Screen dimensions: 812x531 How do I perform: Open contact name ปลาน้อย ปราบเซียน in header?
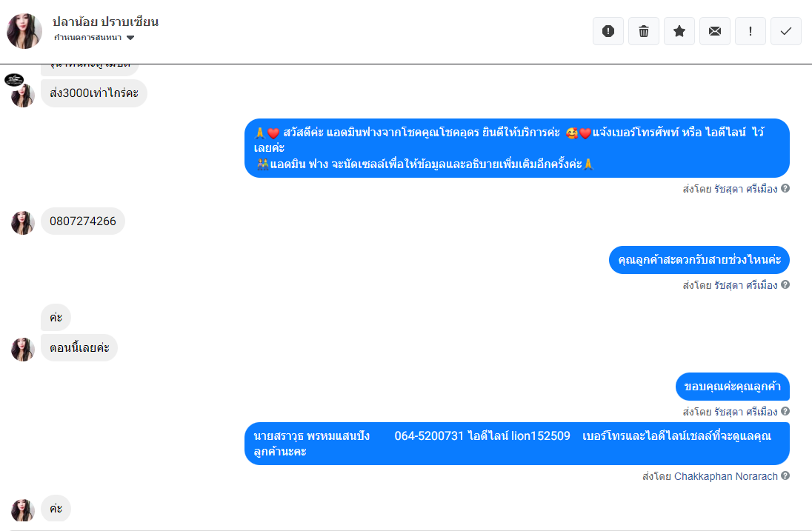coord(106,21)
